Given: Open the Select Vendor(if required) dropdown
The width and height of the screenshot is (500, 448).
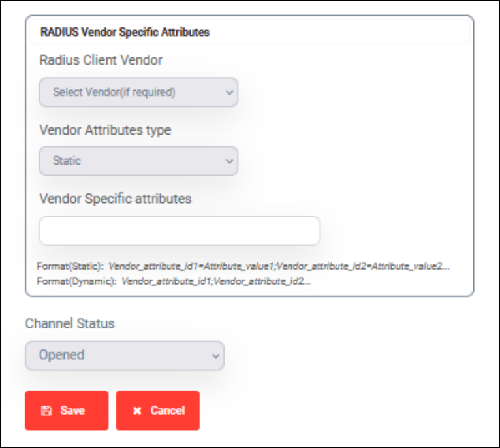Looking at the screenshot, I should click(x=138, y=92).
